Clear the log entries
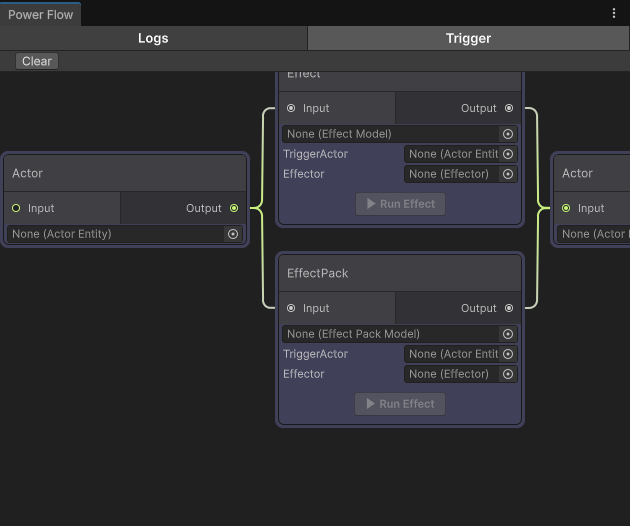The width and height of the screenshot is (630, 526). 37,61
